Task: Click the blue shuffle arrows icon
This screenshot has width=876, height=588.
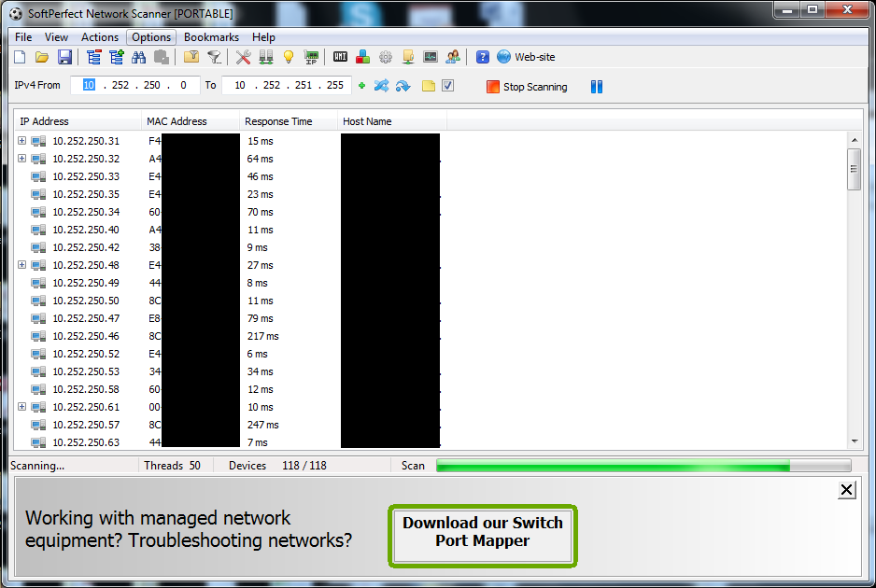Action: pyautogui.click(x=382, y=86)
